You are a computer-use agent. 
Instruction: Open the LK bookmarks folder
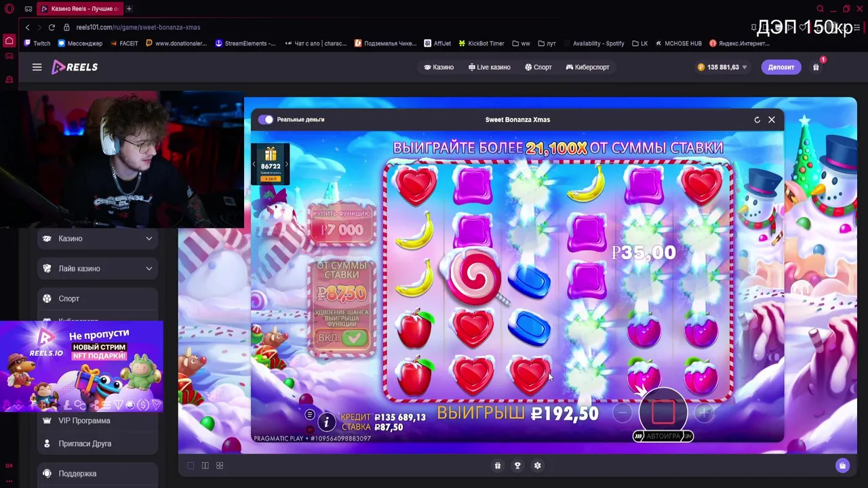pyautogui.click(x=639, y=43)
